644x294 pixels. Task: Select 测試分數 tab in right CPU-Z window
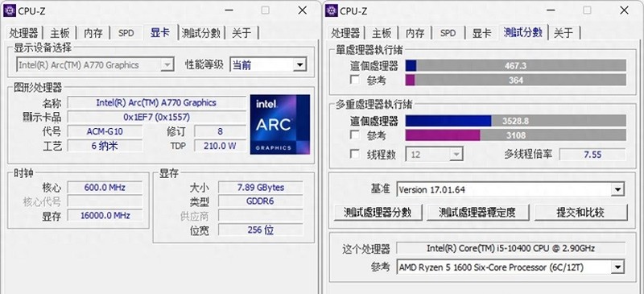point(523,32)
